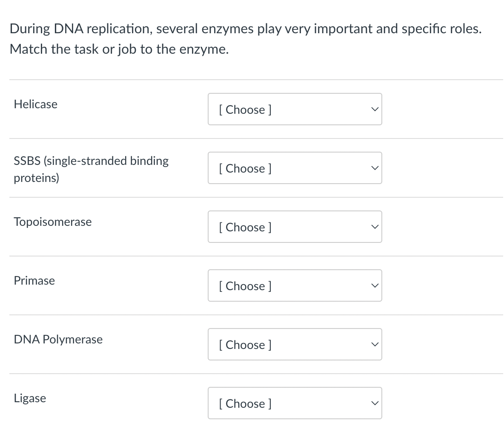The height and width of the screenshot is (438, 504).
Task: Open the Helicase answer dropdown
Action: click(295, 109)
